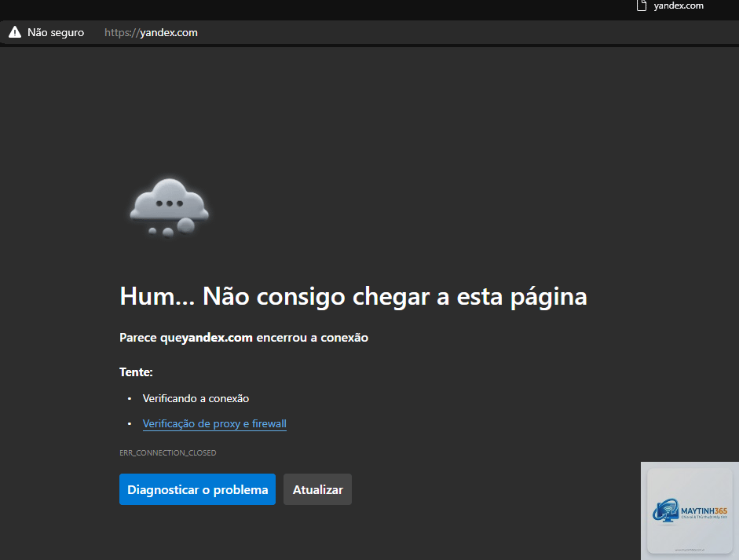This screenshot has height=560, width=739.
Task: Click the 'Não seguro' warning triangle icon
Action: click(15, 32)
